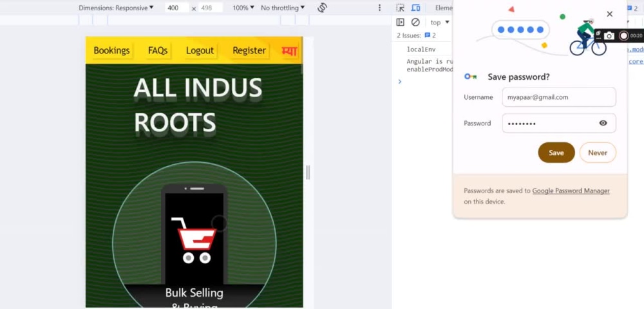This screenshot has width=644, height=309.
Task: Open the top context dropdown in console
Action: pos(440,22)
